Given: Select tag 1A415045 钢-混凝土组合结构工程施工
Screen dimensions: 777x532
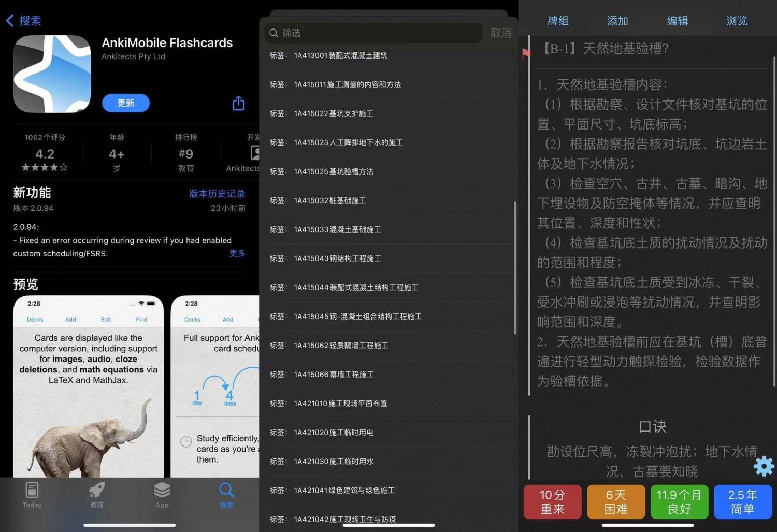Looking at the screenshot, I should (388, 317).
